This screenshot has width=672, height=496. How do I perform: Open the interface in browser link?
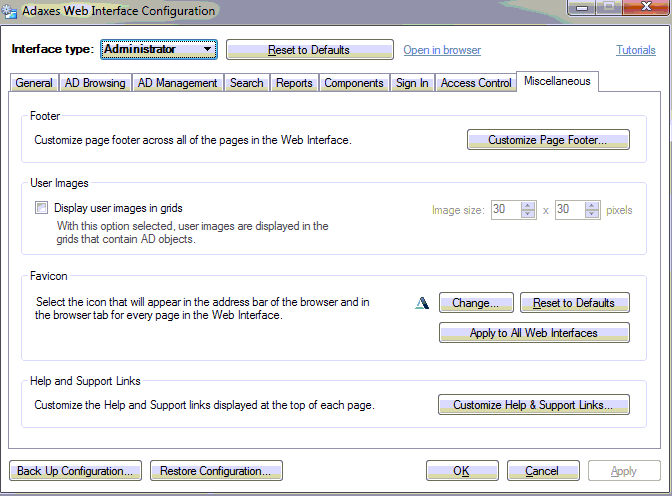pos(442,50)
